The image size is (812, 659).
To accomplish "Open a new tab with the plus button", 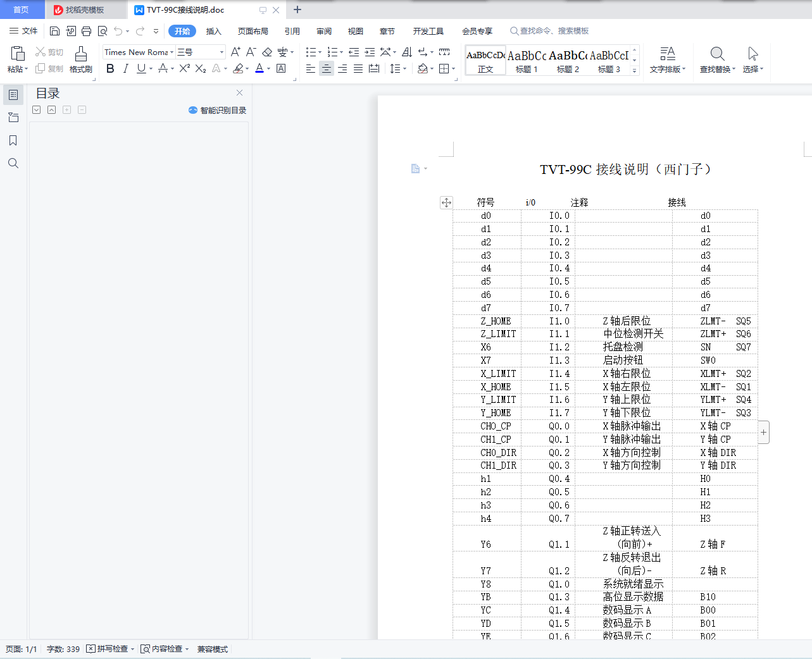I will coord(297,9).
